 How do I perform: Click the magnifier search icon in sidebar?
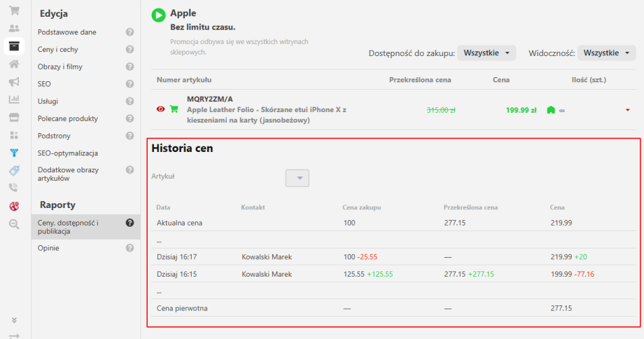[14, 224]
